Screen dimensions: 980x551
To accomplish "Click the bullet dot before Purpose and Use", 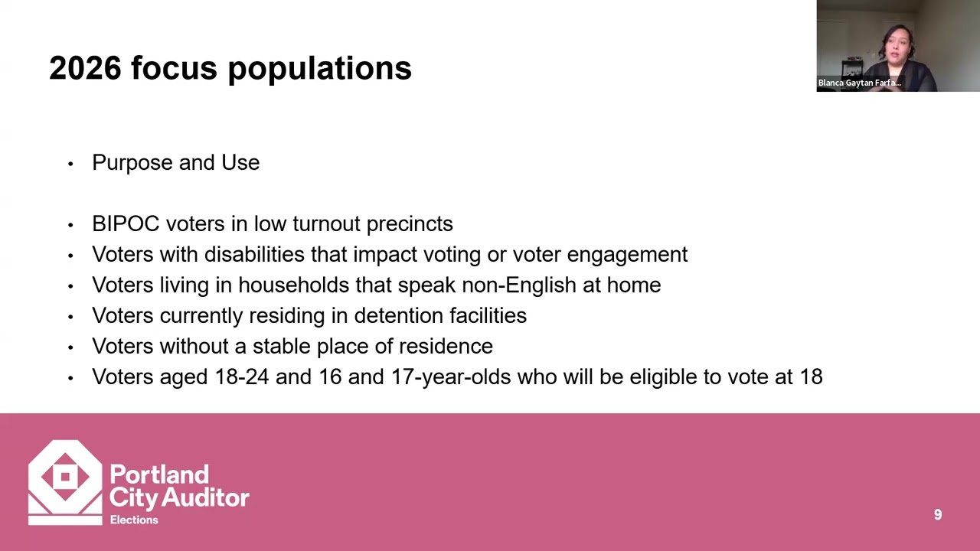I will tap(70, 163).
